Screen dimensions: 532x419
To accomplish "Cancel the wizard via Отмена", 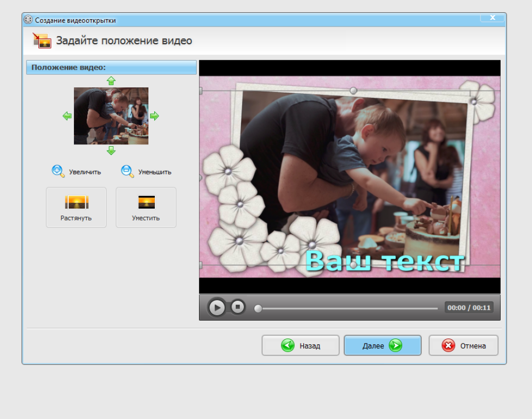I will 463,346.
